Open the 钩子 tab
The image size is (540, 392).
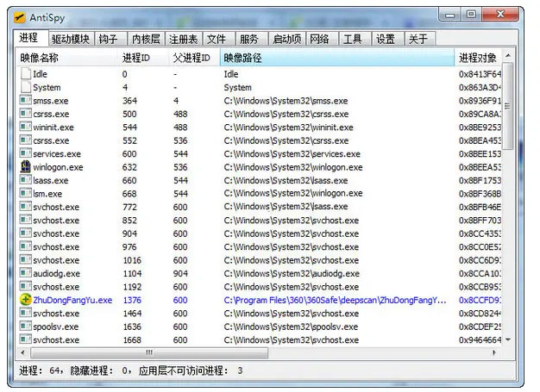tap(110, 39)
